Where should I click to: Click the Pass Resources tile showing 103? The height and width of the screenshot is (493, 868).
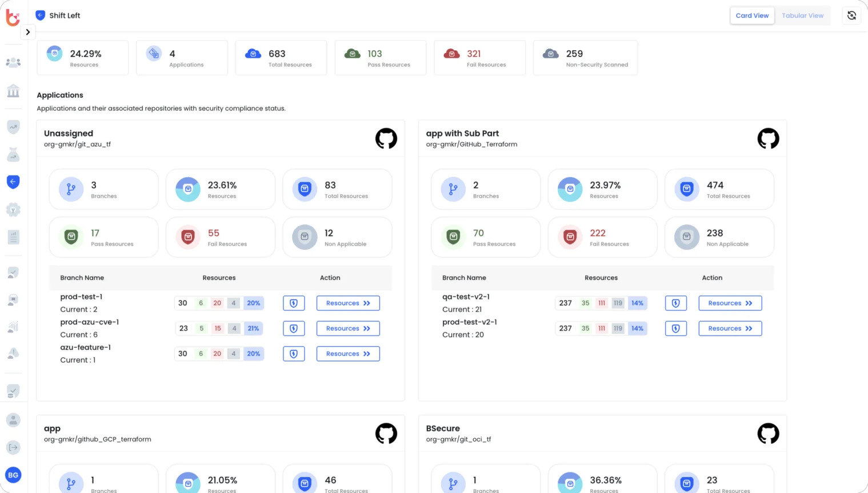coord(380,57)
